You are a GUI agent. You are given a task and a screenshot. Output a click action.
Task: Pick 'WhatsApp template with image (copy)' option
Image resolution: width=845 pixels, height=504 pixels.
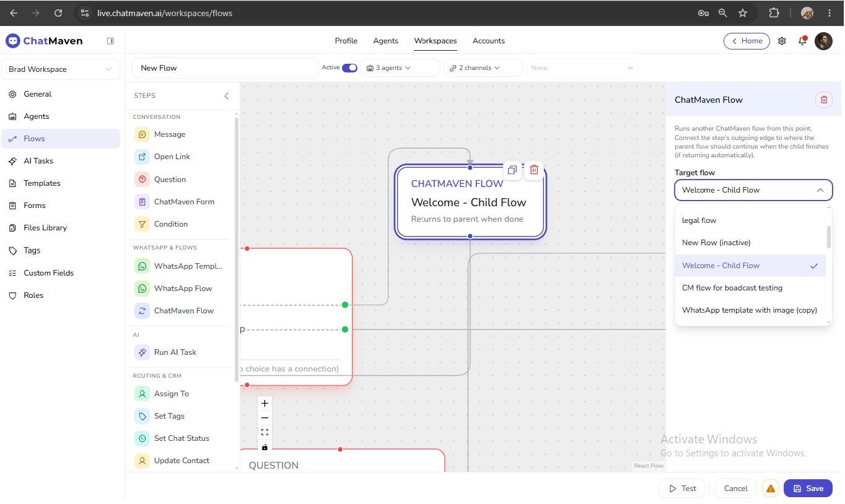750,310
